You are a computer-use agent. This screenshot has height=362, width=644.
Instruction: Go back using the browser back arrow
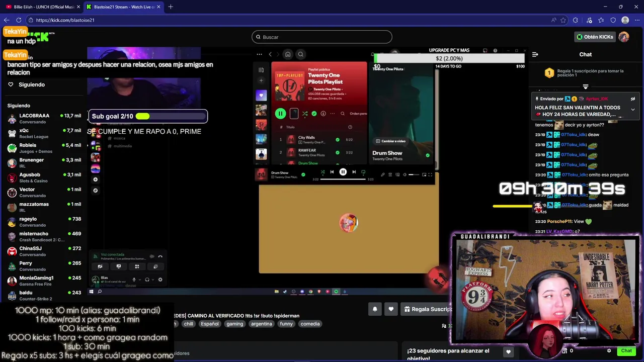coord(7,20)
